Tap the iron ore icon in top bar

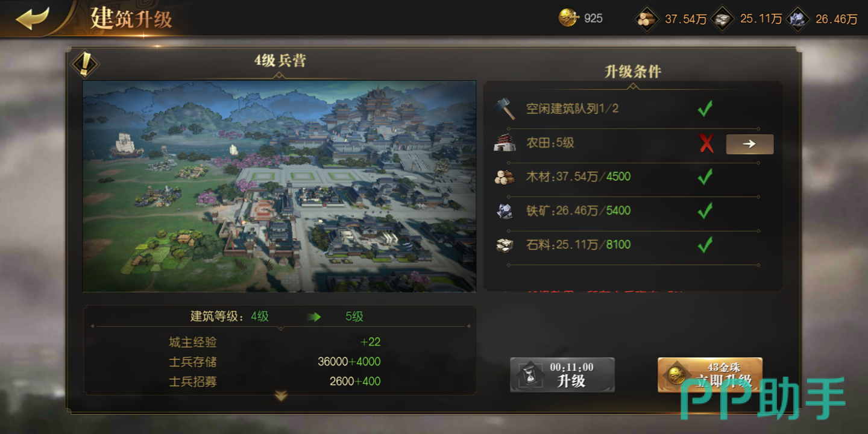797,19
